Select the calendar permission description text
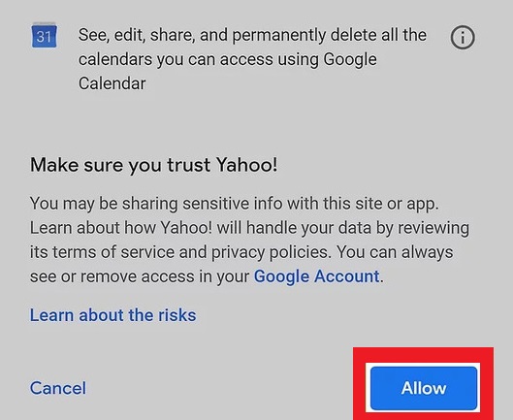 252,59
